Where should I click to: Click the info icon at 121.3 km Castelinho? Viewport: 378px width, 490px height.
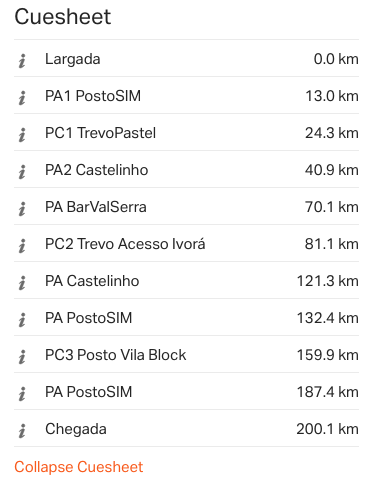tap(22, 283)
